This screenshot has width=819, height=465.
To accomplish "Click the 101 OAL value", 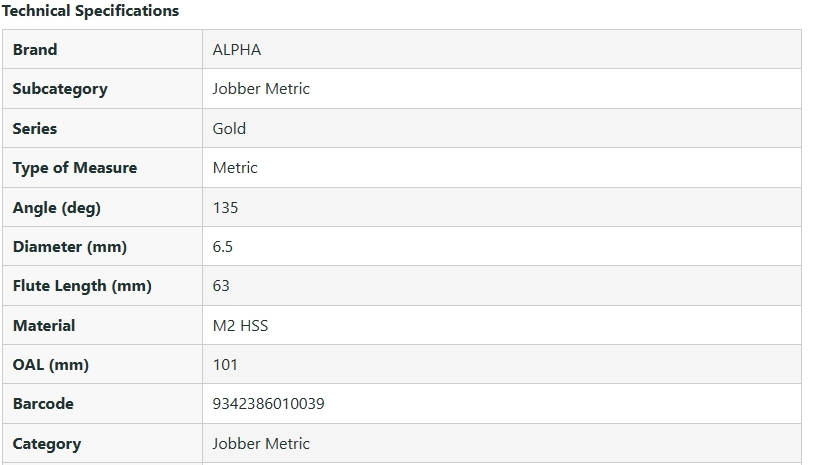I will point(225,365).
